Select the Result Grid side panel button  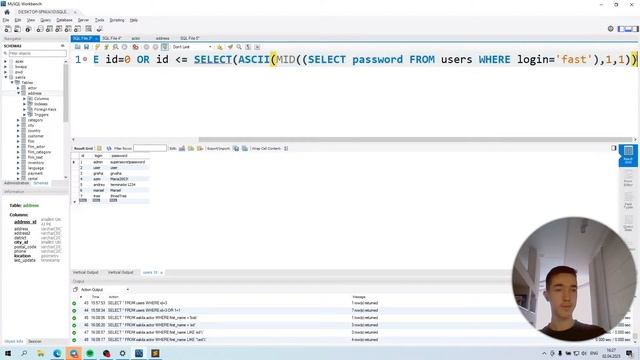coord(628,155)
